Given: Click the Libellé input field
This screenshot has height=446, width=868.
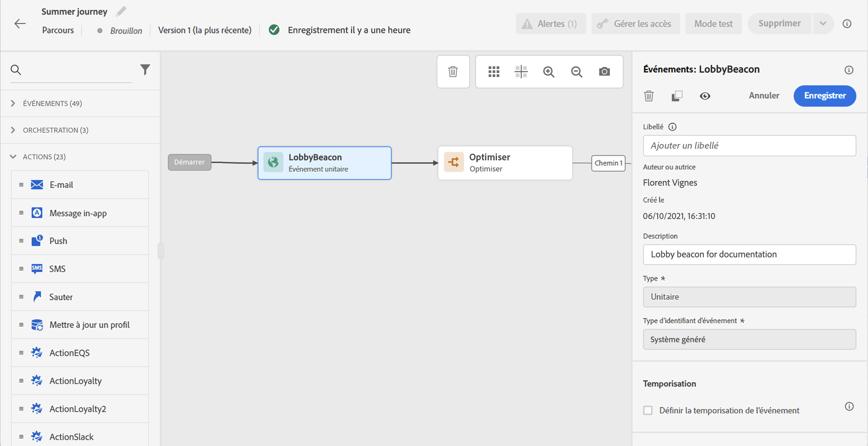Looking at the screenshot, I should pyautogui.click(x=749, y=146).
